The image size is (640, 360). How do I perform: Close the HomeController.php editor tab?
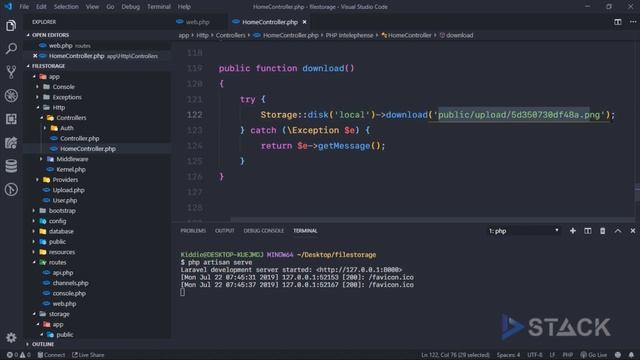point(304,22)
